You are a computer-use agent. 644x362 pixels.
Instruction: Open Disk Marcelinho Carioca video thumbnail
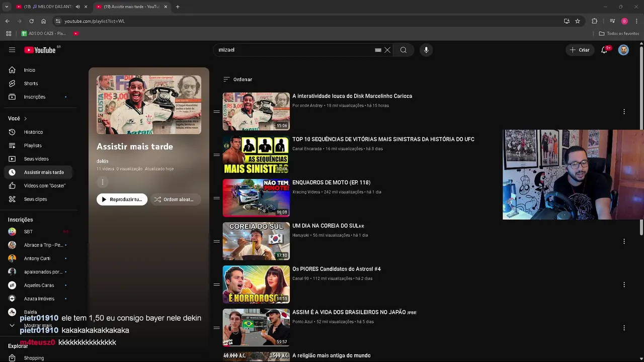pyautogui.click(x=256, y=111)
